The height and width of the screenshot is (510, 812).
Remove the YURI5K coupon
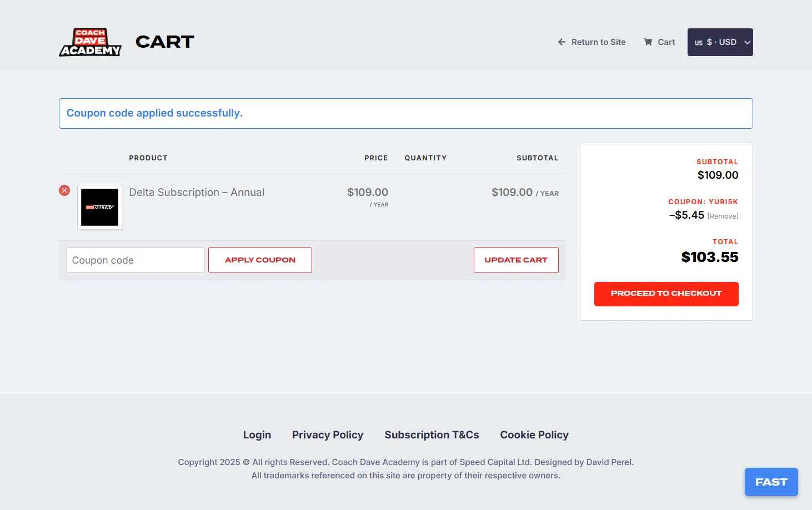click(723, 216)
